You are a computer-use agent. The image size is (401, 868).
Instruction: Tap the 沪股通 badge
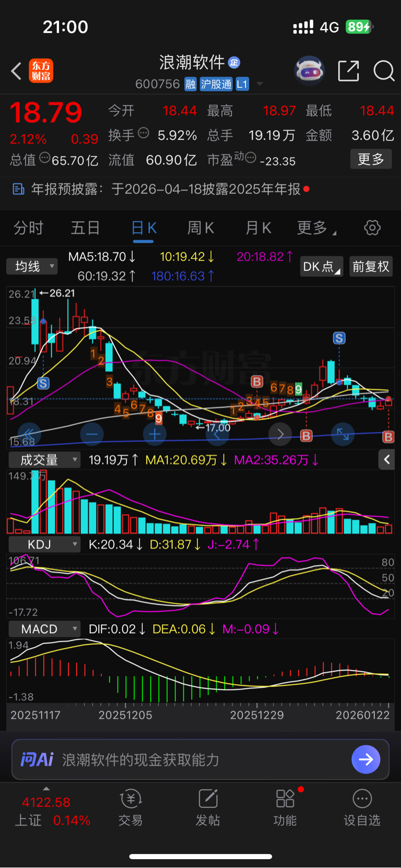coord(216,84)
